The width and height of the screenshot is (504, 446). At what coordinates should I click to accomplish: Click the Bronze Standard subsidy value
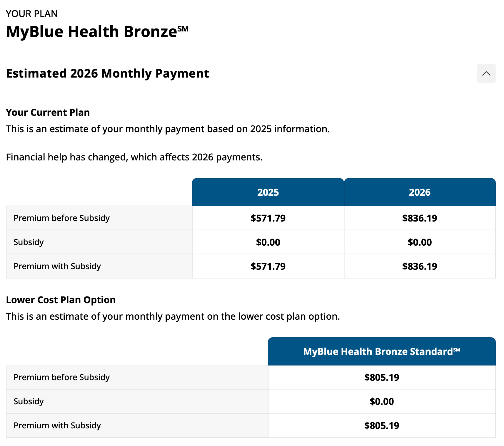click(x=381, y=402)
